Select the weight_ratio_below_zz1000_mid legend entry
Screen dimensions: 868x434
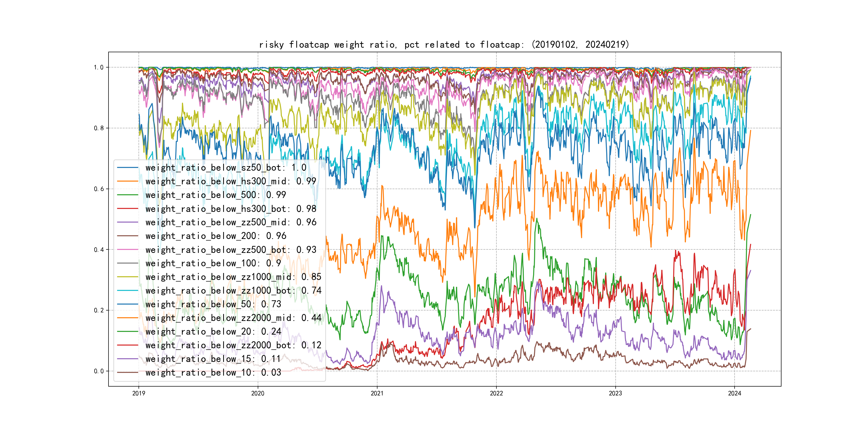[x=233, y=277]
